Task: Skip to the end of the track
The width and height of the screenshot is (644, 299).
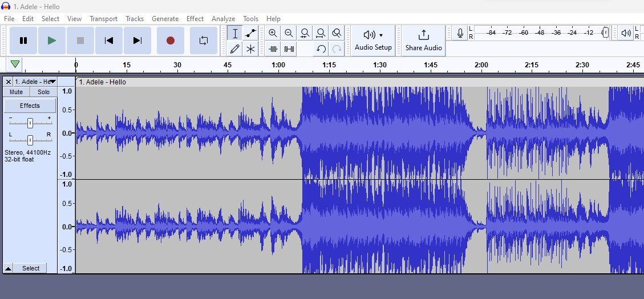Action: point(137,41)
